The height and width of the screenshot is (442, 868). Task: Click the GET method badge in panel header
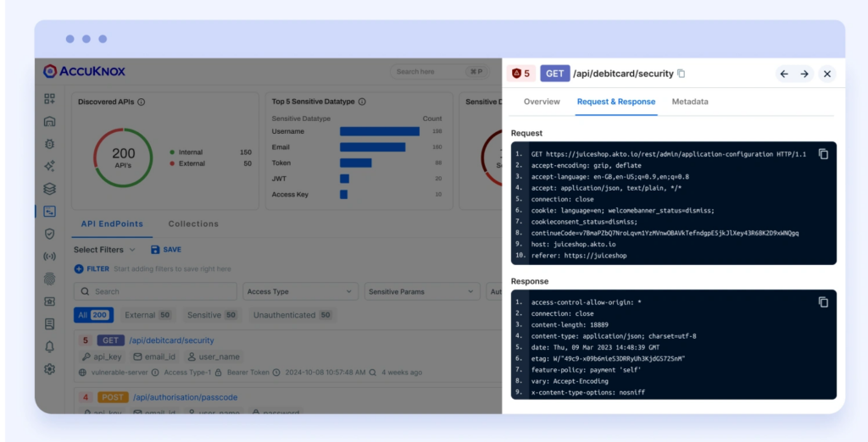(x=554, y=74)
